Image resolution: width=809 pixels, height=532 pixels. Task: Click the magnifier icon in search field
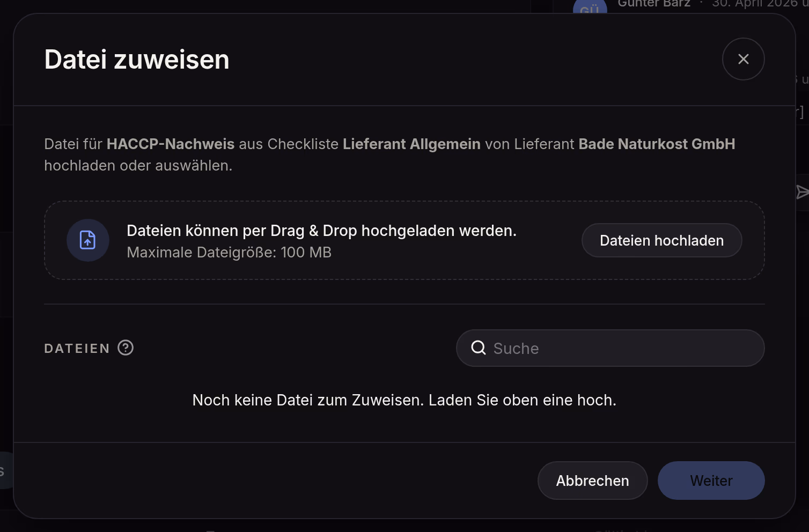(x=479, y=348)
